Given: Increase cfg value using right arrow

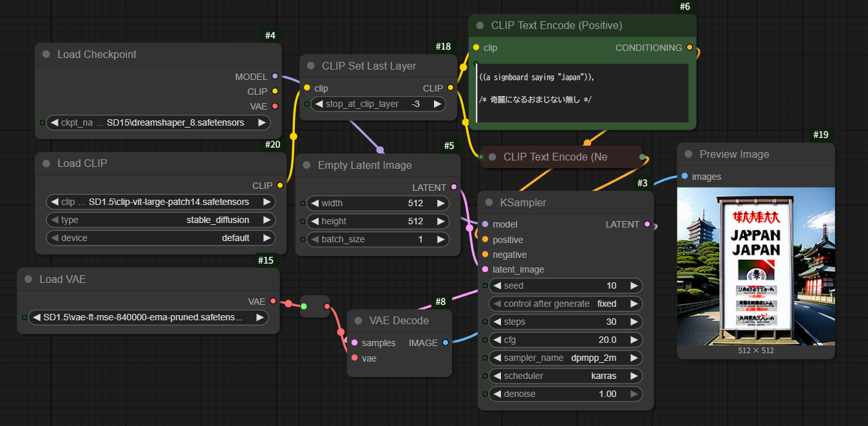Looking at the screenshot, I should 634,340.
